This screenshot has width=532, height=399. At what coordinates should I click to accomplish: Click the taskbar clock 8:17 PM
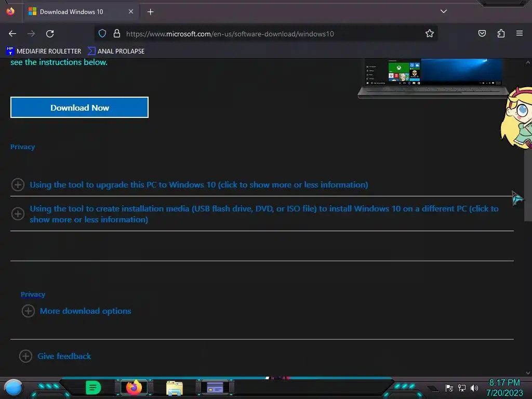click(504, 388)
